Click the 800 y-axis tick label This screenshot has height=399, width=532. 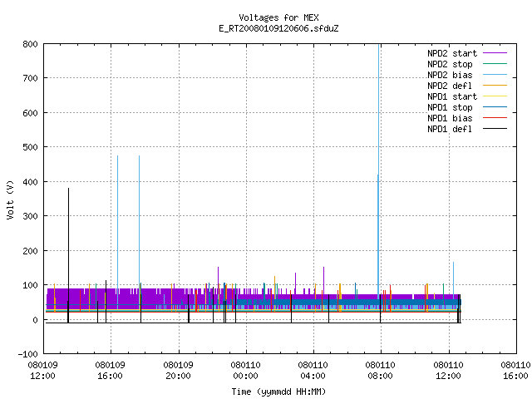point(30,44)
